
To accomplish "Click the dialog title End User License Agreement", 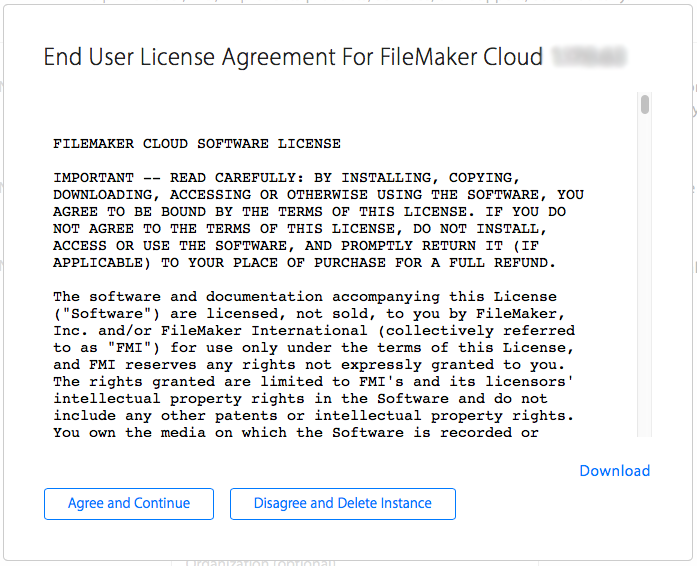I will pyautogui.click(x=293, y=57).
